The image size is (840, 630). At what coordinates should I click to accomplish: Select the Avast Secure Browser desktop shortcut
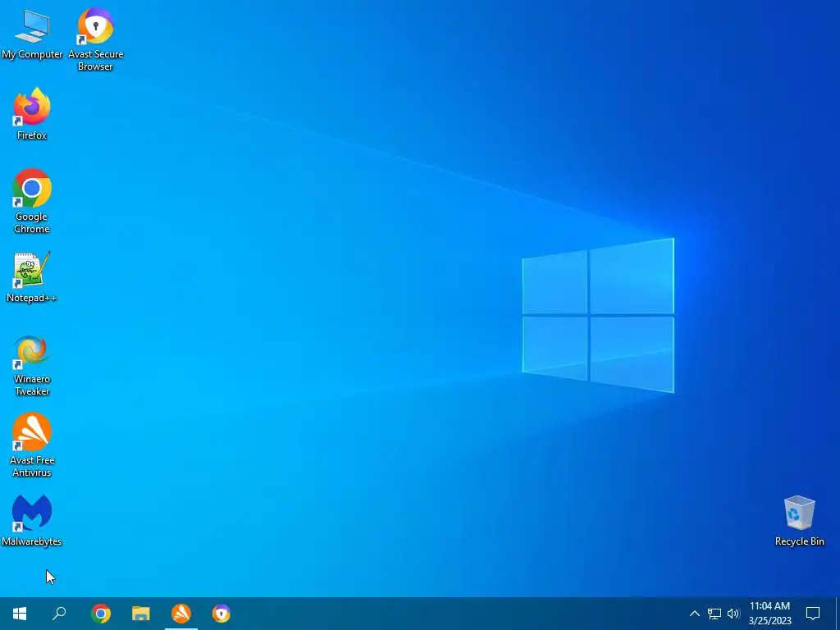pyautogui.click(x=95, y=39)
